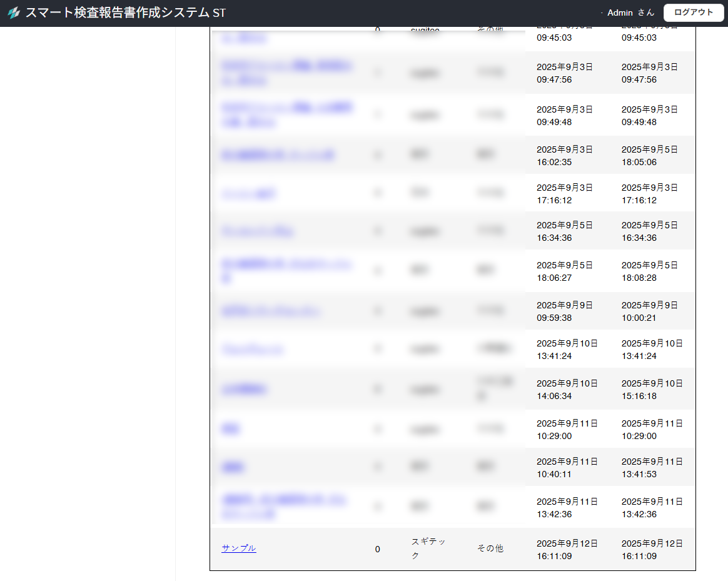728x581 pixels.
Task: Open the blurred link in the 09:59:38 row
Action: (271, 311)
